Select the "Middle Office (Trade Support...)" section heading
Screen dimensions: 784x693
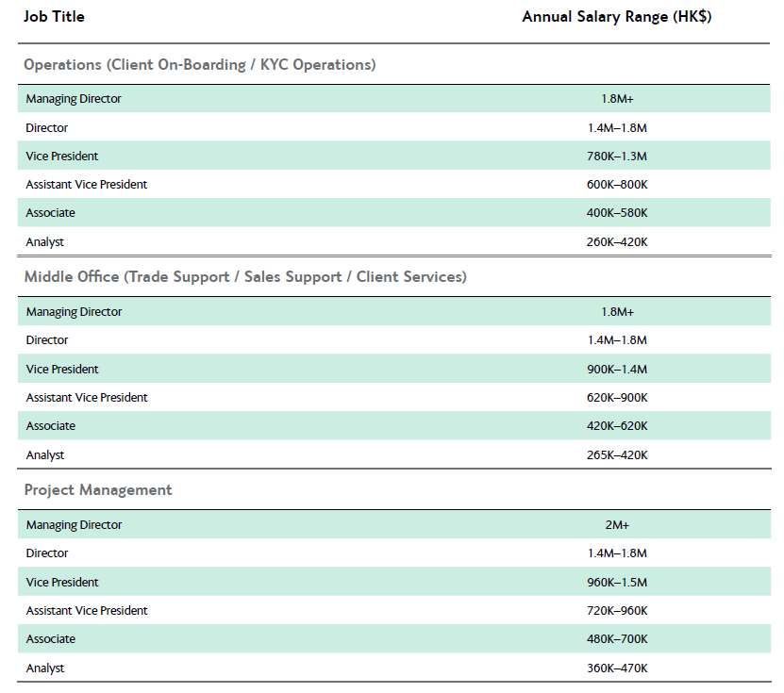245,277
